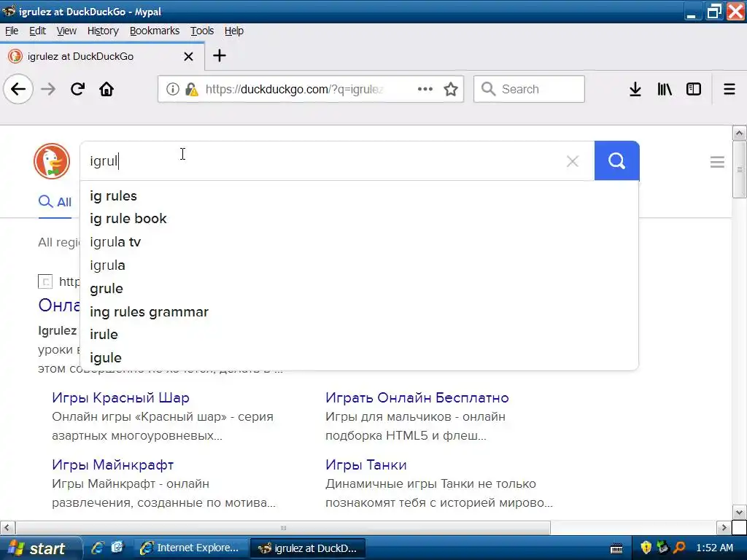Open link Игры Майнкрафт
The width and height of the screenshot is (747, 560).
tap(113, 464)
